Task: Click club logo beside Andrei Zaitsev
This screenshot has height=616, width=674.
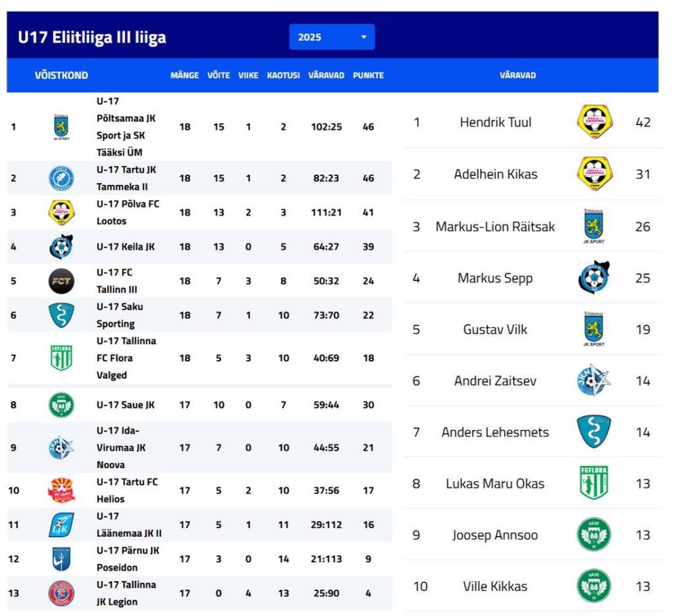Action: click(594, 380)
